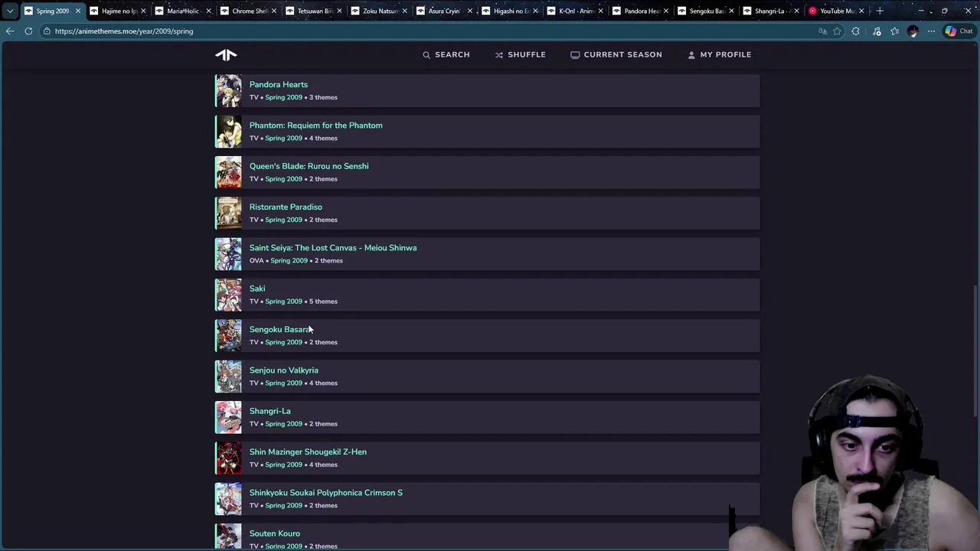
Task: Open Copilot Chat
Action: pyautogui.click(x=959, y=31)
